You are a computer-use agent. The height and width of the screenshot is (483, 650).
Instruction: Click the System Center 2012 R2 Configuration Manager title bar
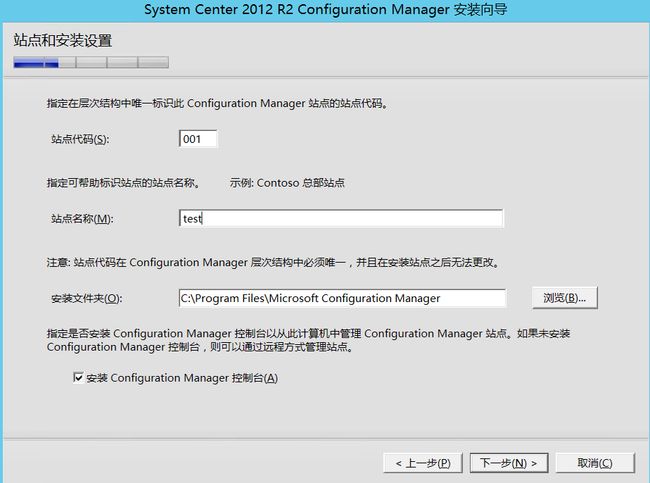pyautogui.click(x=325, y=10)
